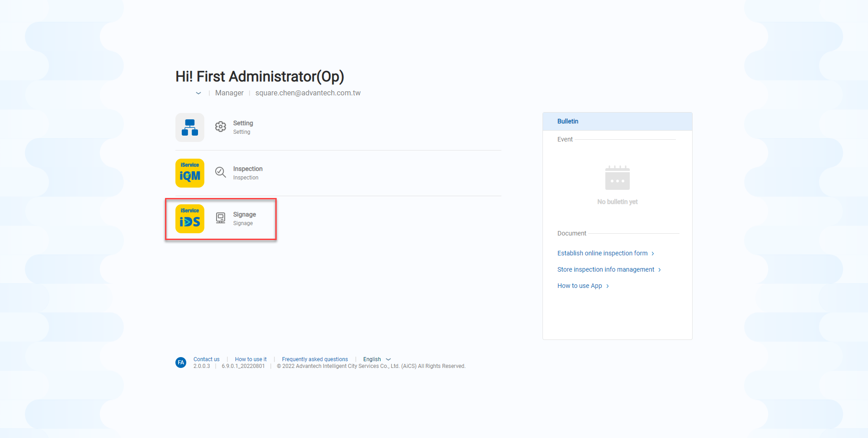Screen dimensions: 868x438
Task: Click version number 2.0.0.3
Action: 202,366
